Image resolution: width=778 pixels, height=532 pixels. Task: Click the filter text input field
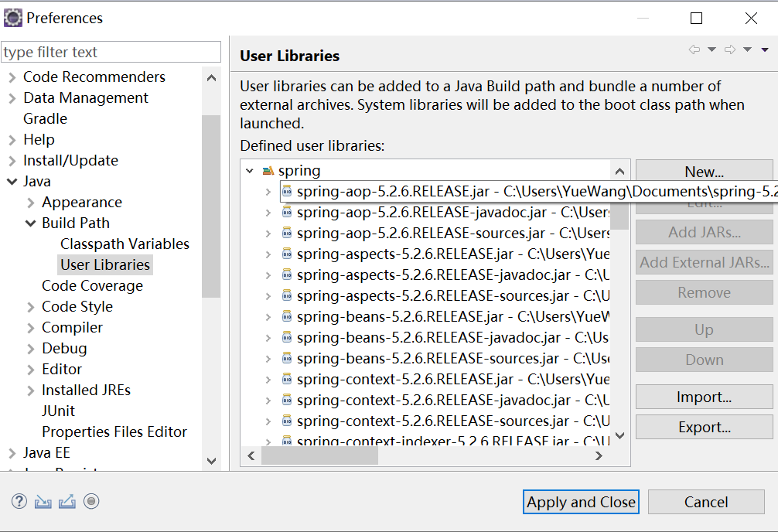(111, 52)
